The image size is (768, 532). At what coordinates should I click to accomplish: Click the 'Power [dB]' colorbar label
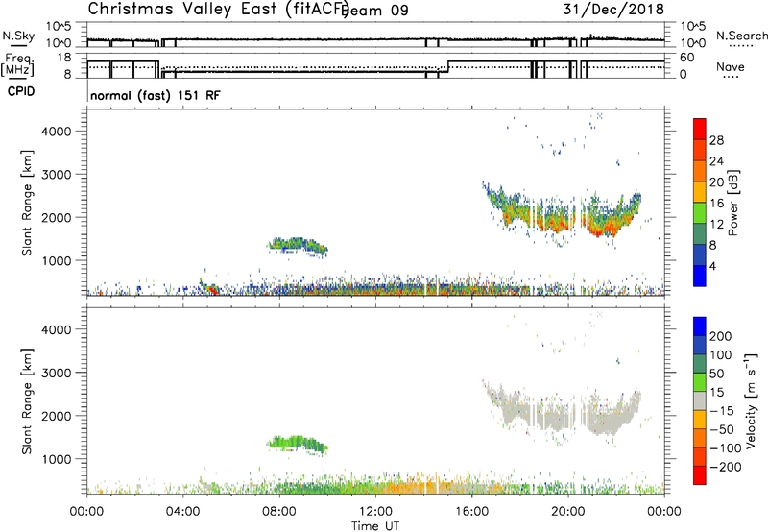733,203
